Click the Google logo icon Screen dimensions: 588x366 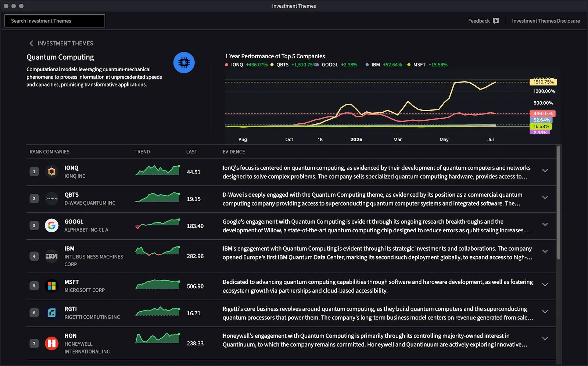[x=52, y=225]
